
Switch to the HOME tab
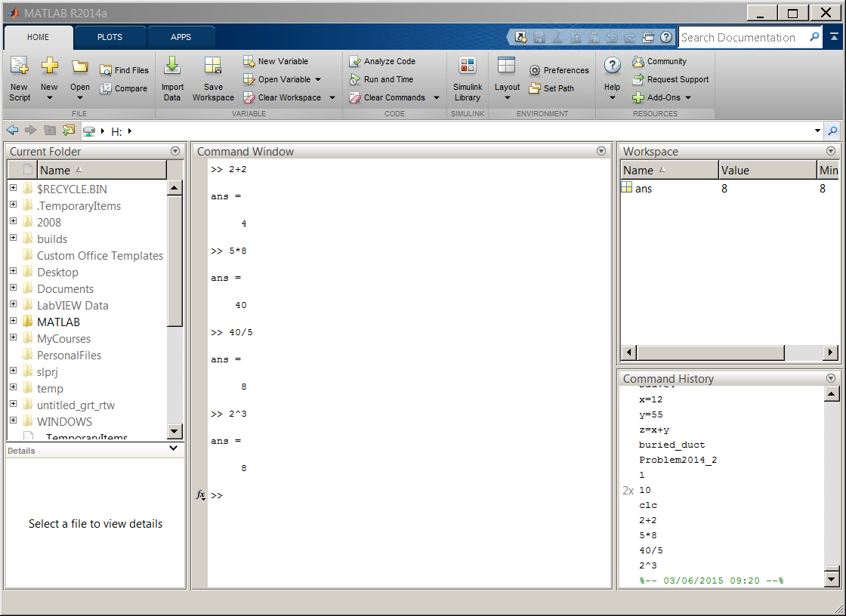pos(39,37)
